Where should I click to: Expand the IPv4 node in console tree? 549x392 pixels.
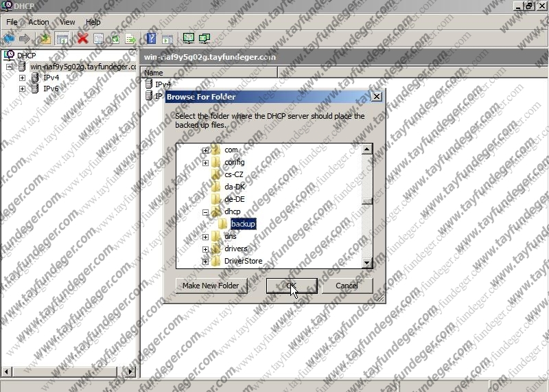point(23,78)
